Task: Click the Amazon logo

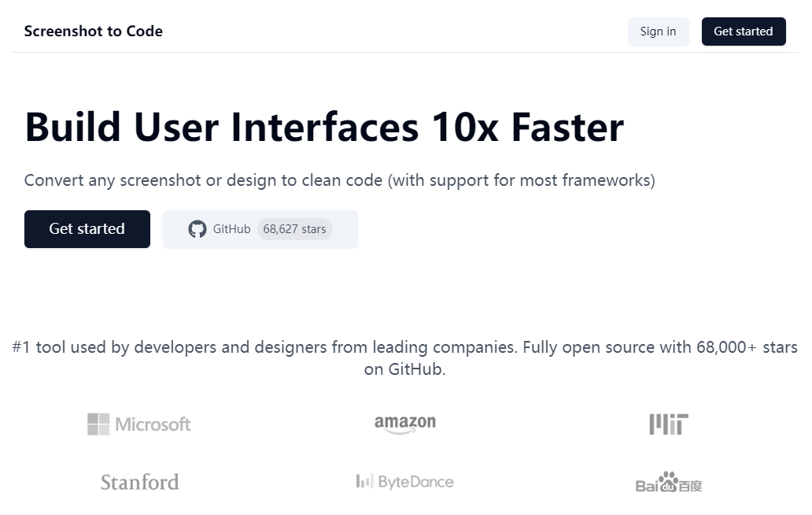Action: point(405,424)
